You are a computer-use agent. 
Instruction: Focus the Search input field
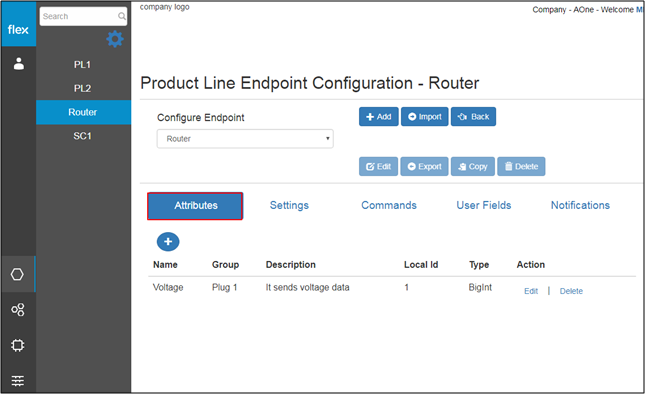pos(79,16)
